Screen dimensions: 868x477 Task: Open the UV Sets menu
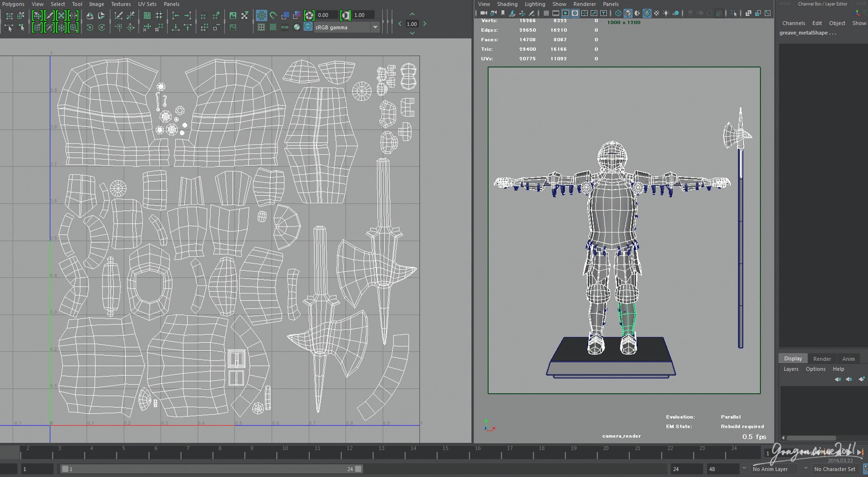147,4
